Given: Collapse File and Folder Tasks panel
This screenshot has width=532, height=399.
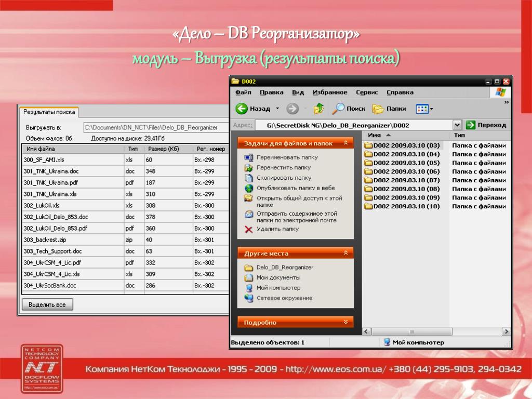Looking at the screenshot, I should 345,143.
